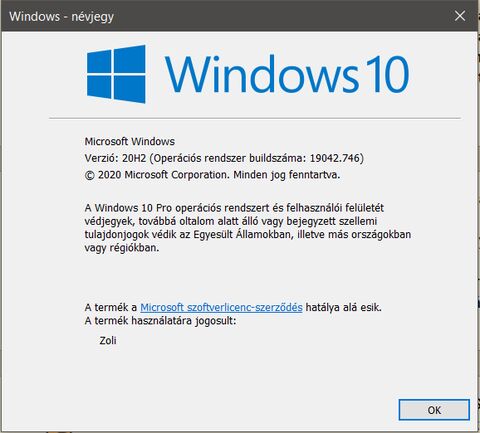The image size is (480, 433).
Task: Click the '© 2020 Microsoft Corporation' copyright line
Action: tap(212, 175)
